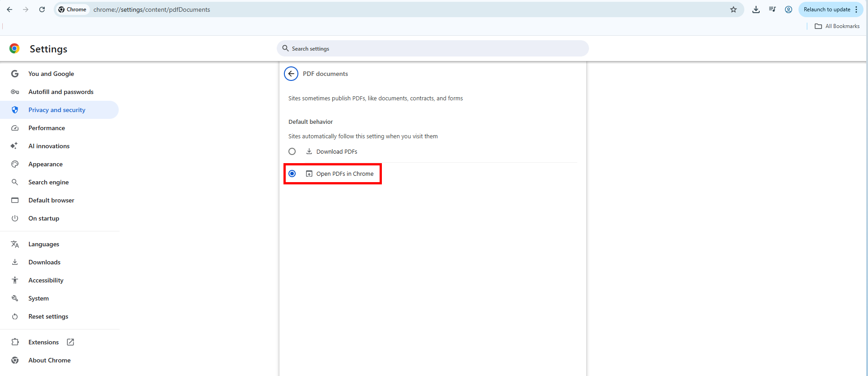This screenshot has height=376, width=868.
Task: Open Performance settings
Action: (60, 128)
